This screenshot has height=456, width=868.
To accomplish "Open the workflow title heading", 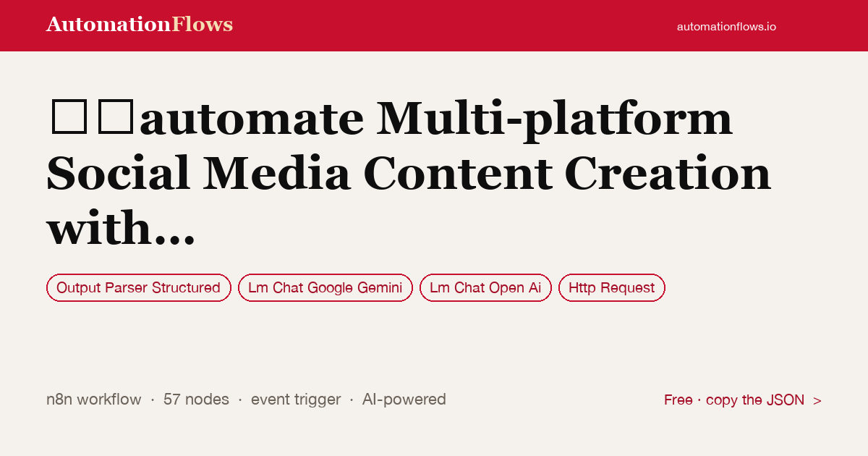I will [409, 172].
